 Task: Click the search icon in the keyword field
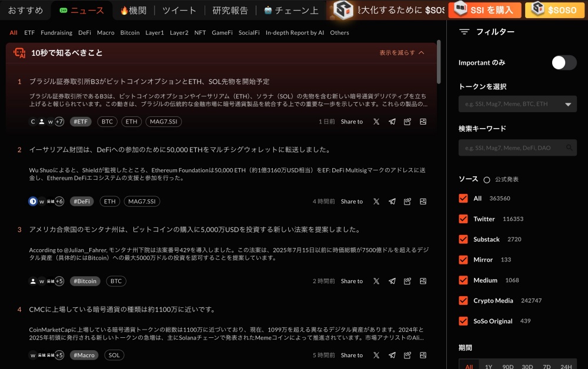pos(568,147)
